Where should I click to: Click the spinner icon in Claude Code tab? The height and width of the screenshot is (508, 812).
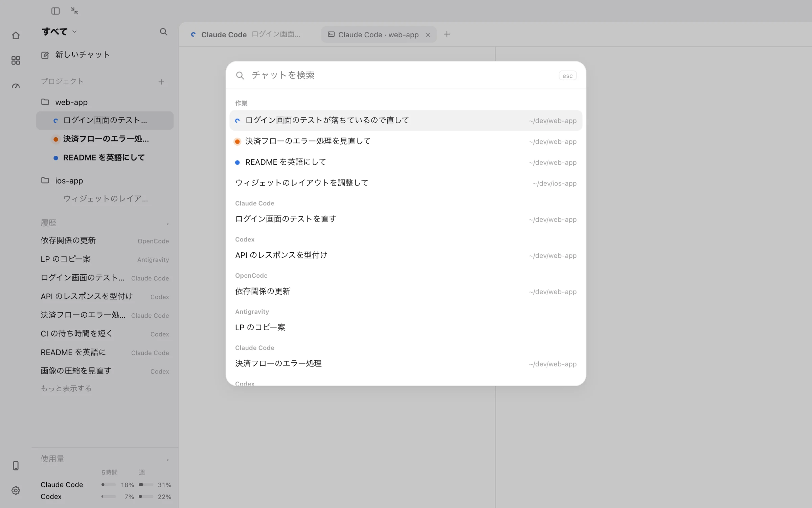193,35
